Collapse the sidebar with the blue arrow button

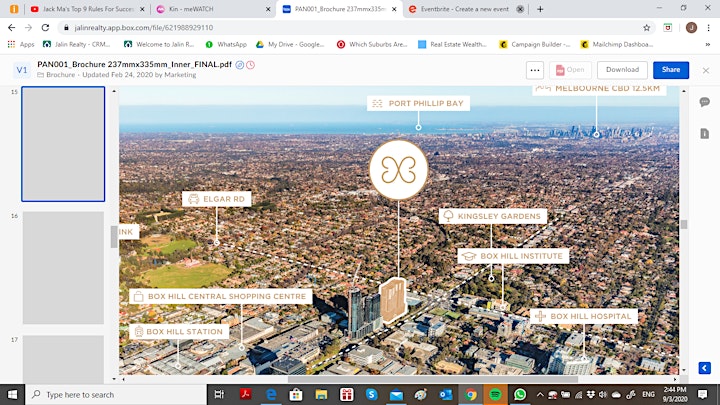[704, 368]
